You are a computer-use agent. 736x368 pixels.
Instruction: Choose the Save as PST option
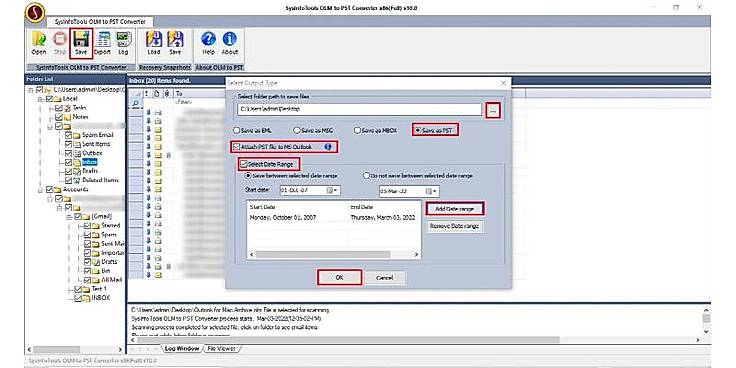(417, 130)
